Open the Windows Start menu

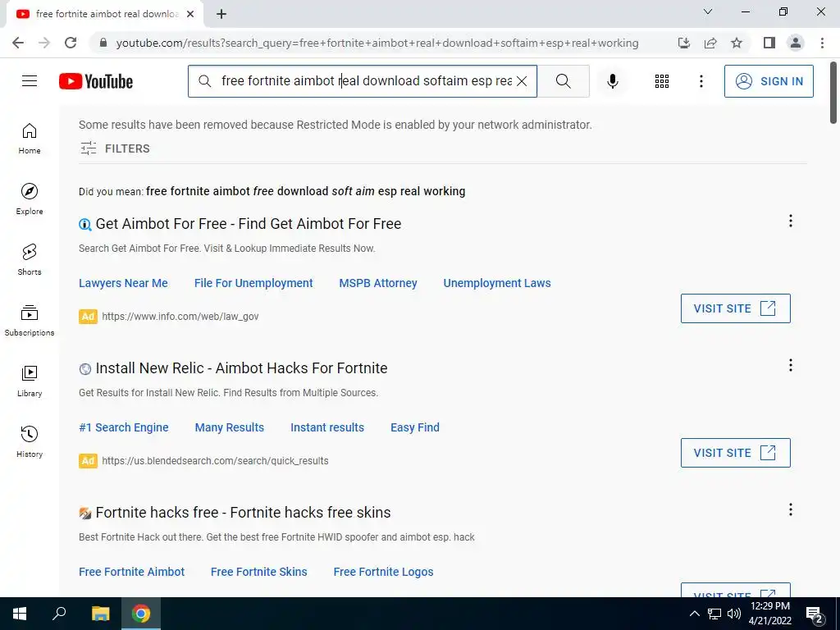point(20,614)
